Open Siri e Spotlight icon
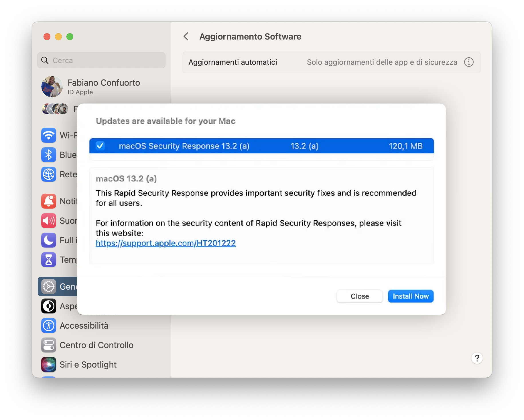Image resolution: width=524 pixels, height=420 pixels. (48, 364)
